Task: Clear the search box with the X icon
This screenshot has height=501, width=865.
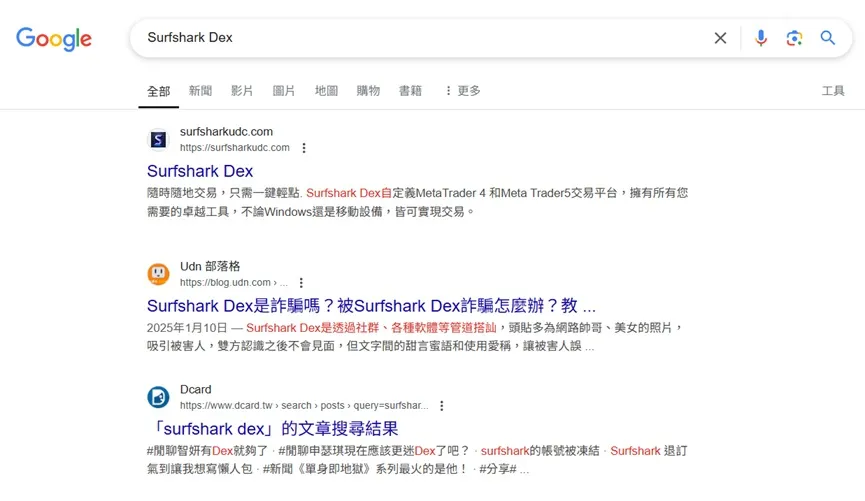Action: (720, 38)
